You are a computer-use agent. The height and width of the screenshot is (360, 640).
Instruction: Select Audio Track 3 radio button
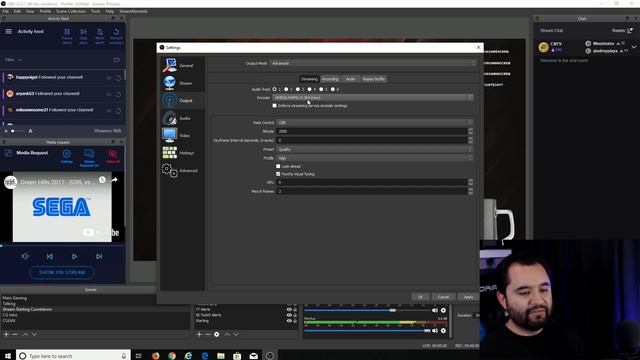coord(298,89)
